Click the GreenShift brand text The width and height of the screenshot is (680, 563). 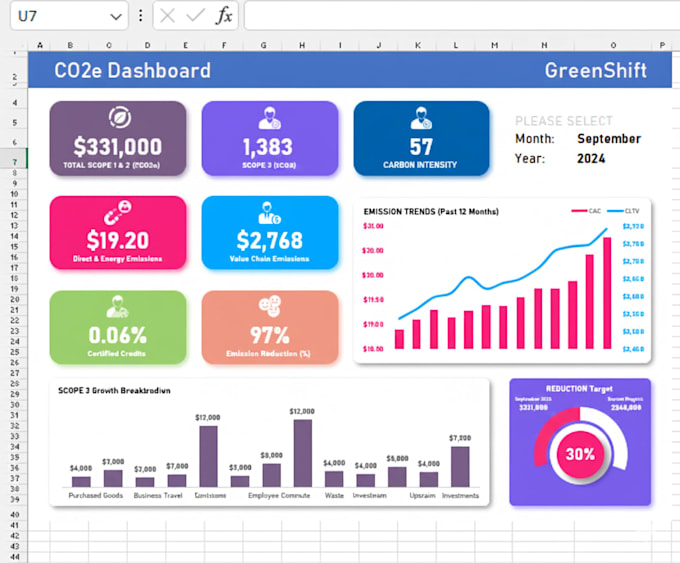[595, 70]
